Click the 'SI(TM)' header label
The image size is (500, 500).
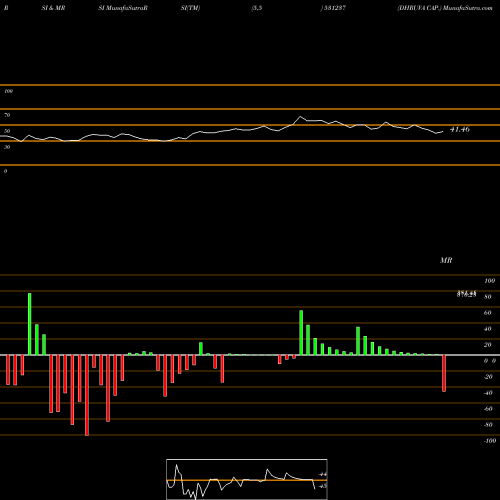[x=190, y=8]
